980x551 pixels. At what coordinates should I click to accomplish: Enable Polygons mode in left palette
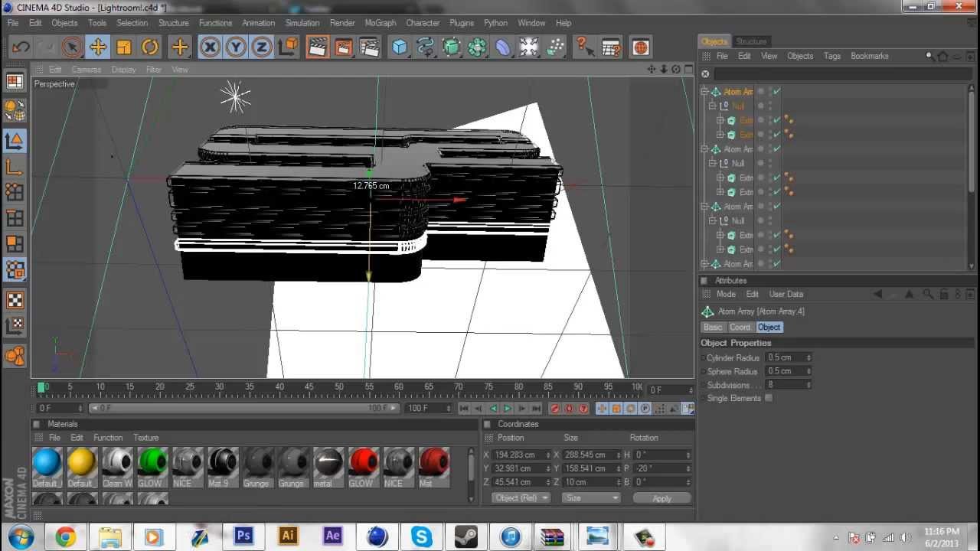point(15,244)
